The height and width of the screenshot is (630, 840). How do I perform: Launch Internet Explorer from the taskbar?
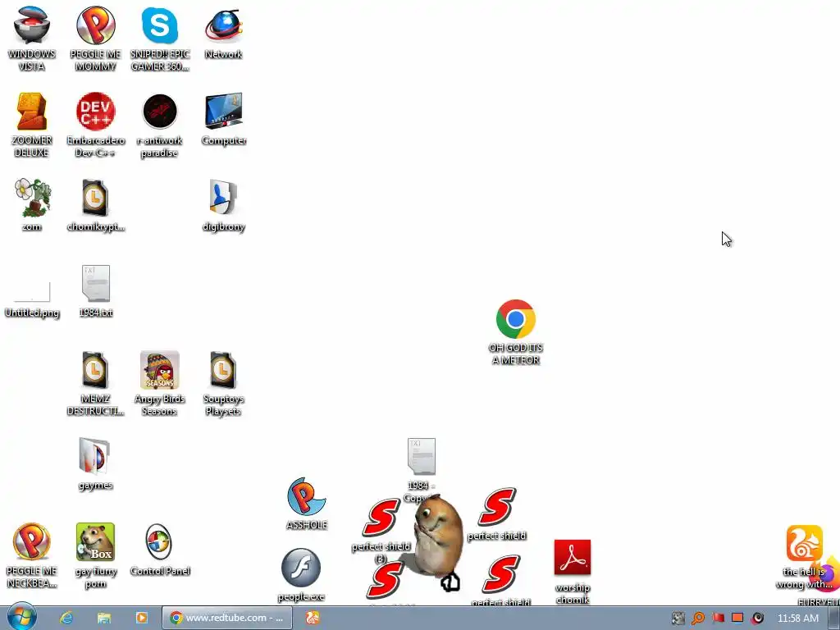pos(66,619)
